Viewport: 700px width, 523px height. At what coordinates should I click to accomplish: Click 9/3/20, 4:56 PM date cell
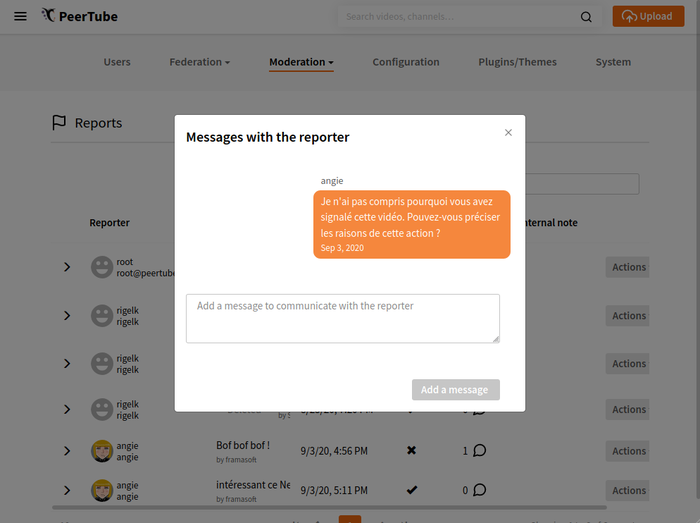(334, 451)
